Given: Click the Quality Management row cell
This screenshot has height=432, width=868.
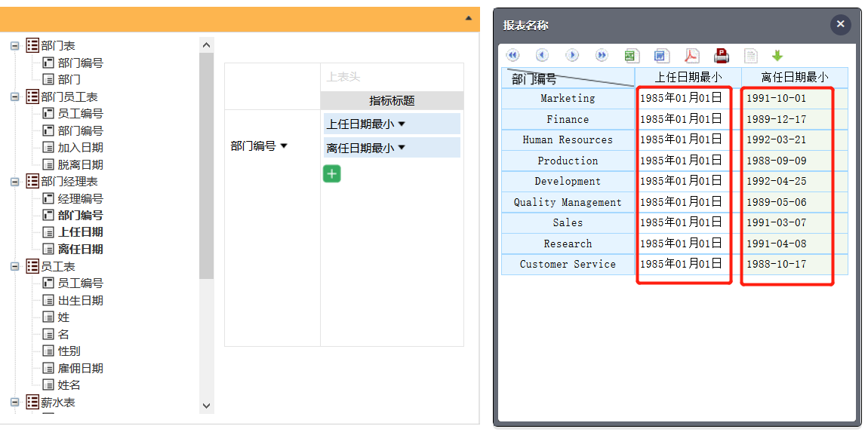Looking at the screenshot, I should click(568, 203).
